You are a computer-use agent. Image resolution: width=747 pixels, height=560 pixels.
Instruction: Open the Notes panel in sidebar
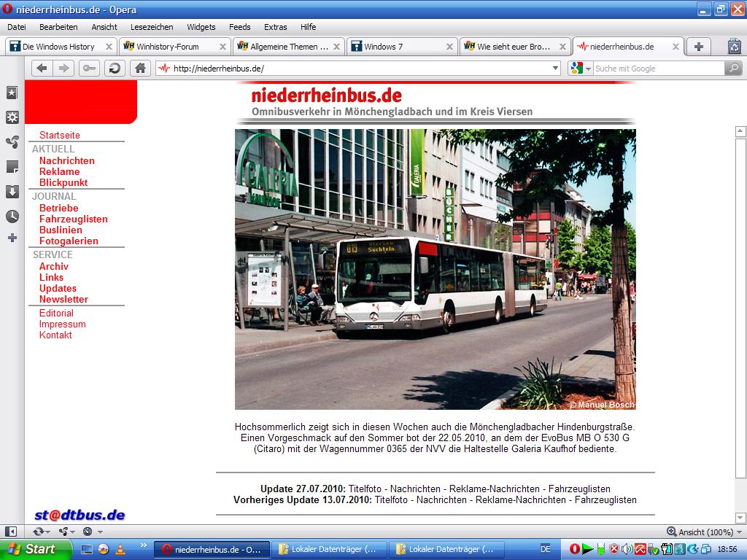[x=12, y=167]
